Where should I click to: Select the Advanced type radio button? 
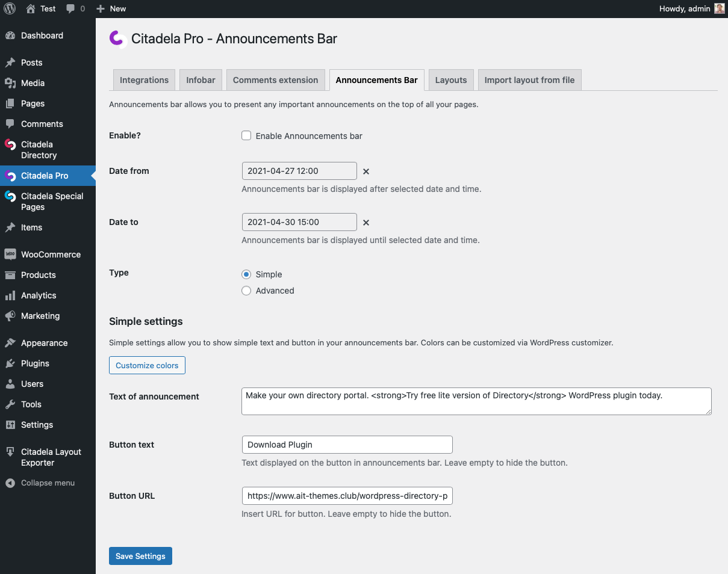pyautogui.click(x=246, y=291)
